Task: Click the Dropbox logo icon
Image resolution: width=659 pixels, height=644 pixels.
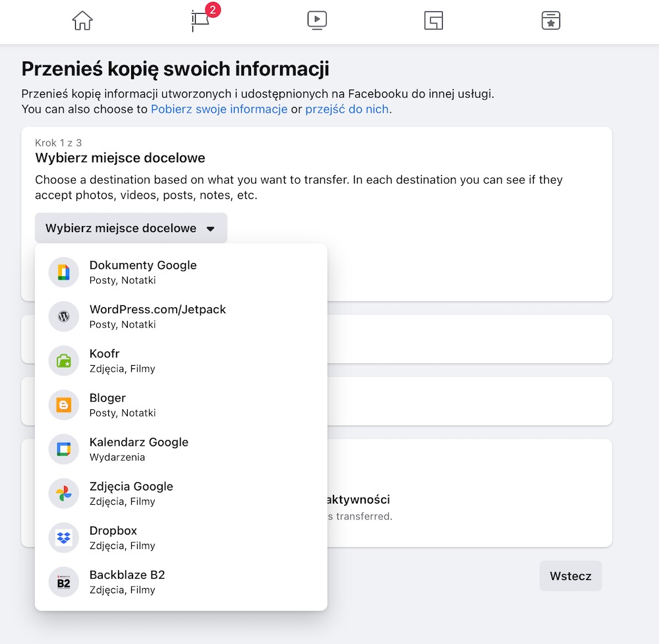Action: click(63, 538)
